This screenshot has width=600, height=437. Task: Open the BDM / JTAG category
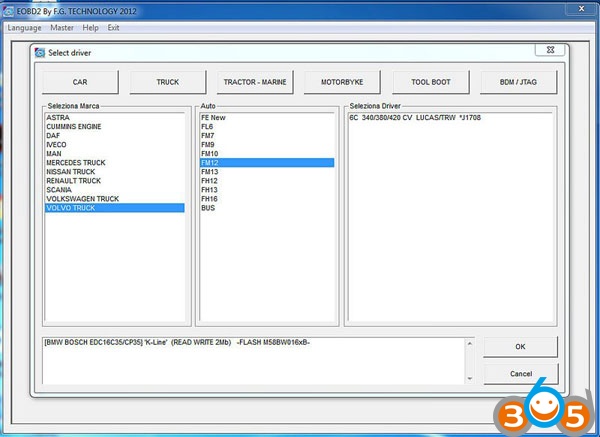pyautogui.click(x=518, y=82)
